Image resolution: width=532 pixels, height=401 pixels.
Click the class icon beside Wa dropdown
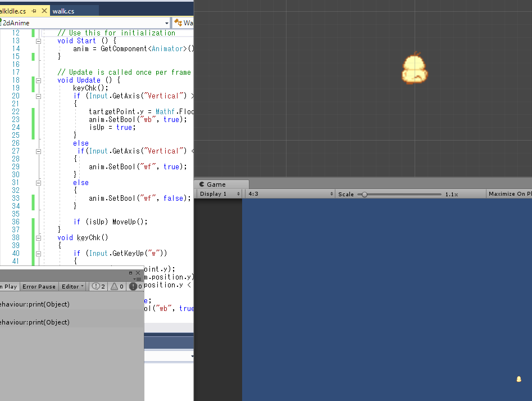[178, 22]
